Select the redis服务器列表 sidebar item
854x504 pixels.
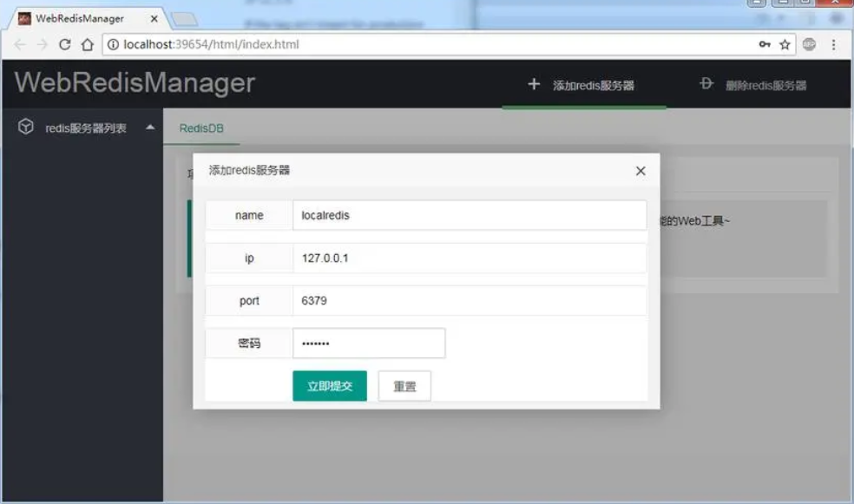point(82,128)
